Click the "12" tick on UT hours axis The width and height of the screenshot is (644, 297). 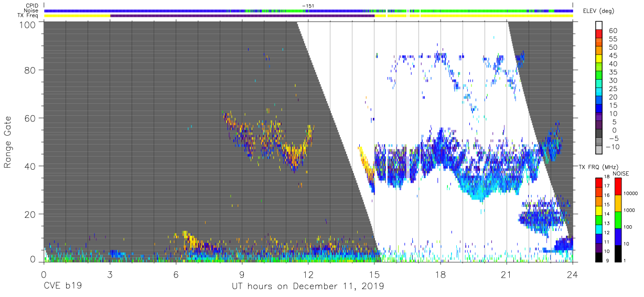[308, 274]
